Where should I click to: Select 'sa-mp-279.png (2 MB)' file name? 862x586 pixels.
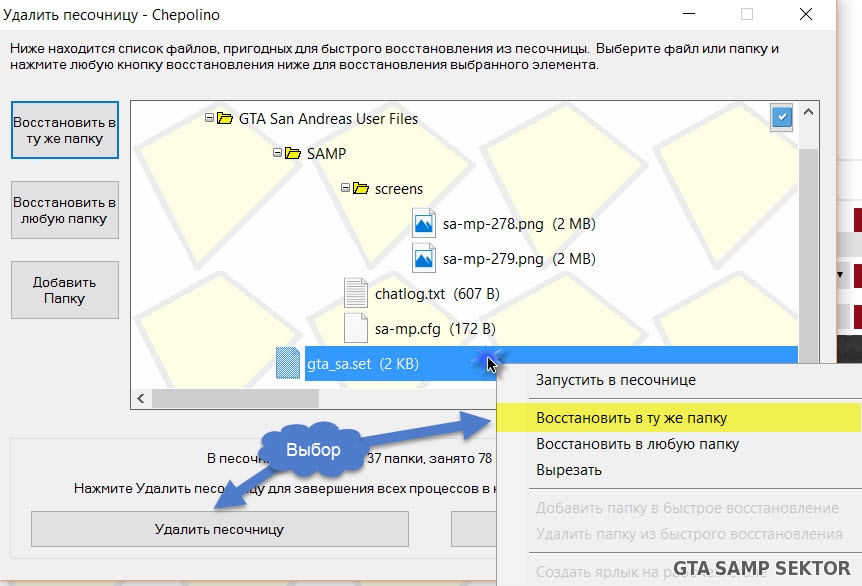pyautogui.click(x=519, y=259)
